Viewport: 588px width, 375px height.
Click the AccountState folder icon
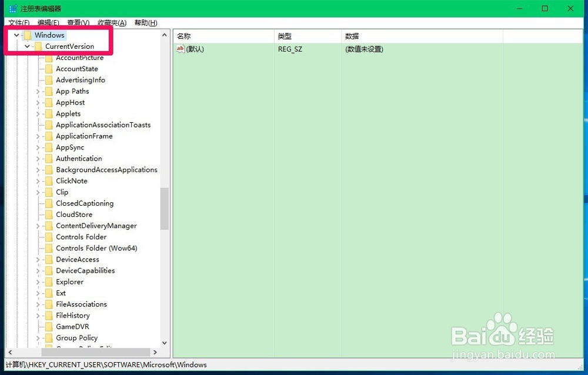coord(49,69)
